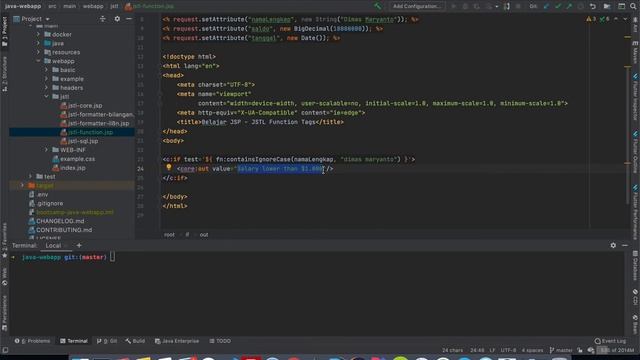Click the jstl breadcrumb in navigation bar
Screen dimensions: 640x360
pos(114,6)
